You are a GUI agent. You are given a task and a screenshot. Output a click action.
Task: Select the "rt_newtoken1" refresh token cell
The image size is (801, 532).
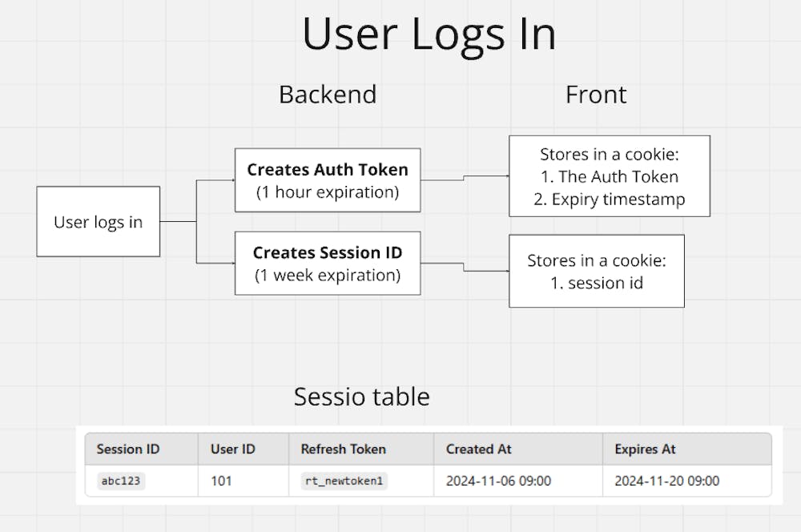[x=342, y=482]
